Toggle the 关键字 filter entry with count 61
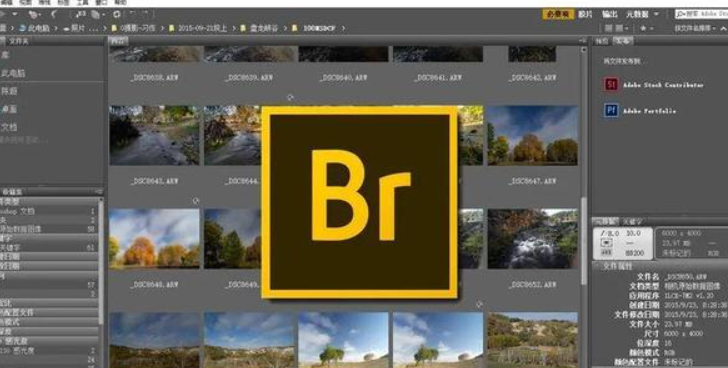This screenshot has width=728, height=368. (49, 247)
